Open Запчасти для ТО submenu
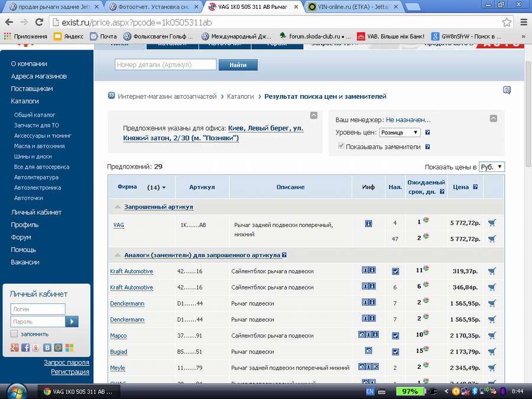The image size is (532, 399). pos(37,125)
